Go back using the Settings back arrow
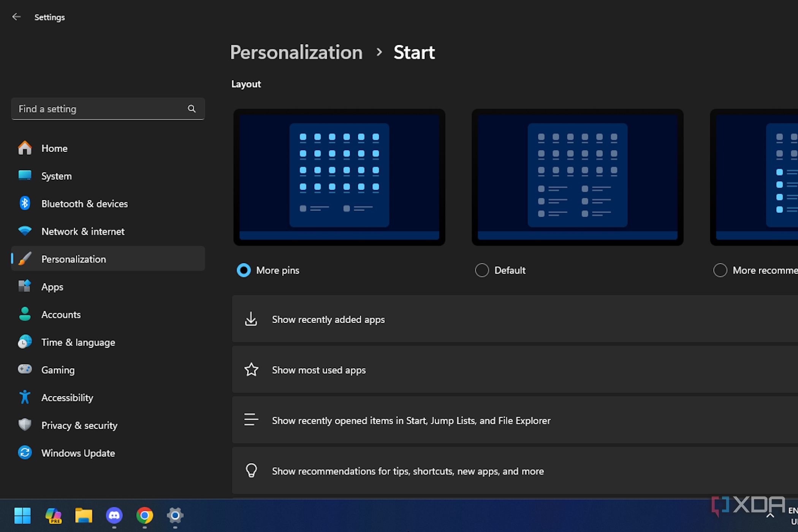 point(16,17)
